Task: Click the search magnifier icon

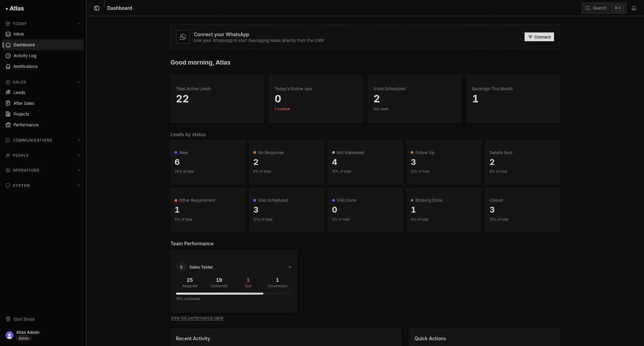Action: pos(588,8)
